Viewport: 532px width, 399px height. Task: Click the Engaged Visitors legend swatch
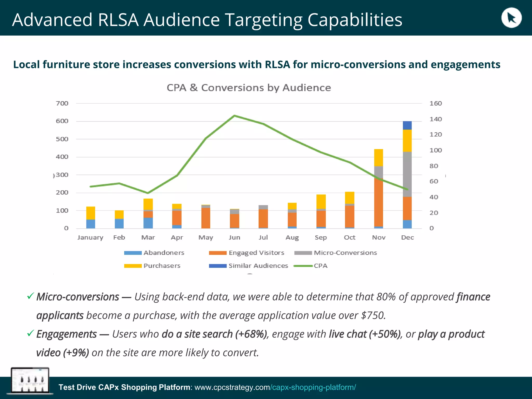point(218,253)
